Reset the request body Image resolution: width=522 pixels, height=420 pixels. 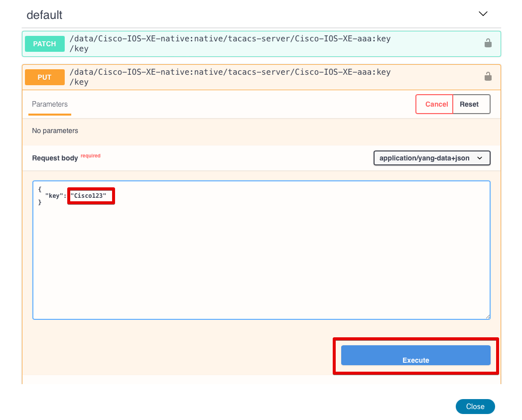pyautogui.click(x=469, y=104)
